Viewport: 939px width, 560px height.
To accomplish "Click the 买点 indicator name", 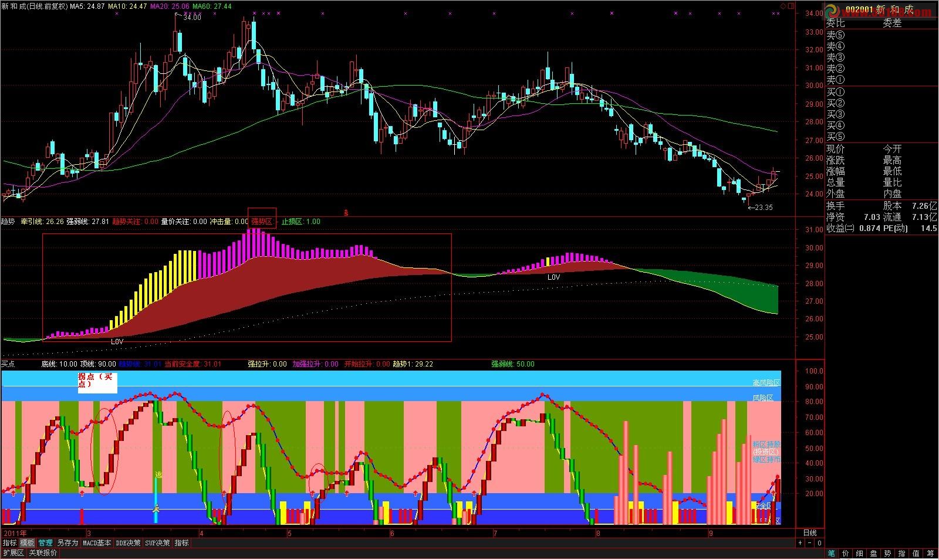I will (8, 364).
